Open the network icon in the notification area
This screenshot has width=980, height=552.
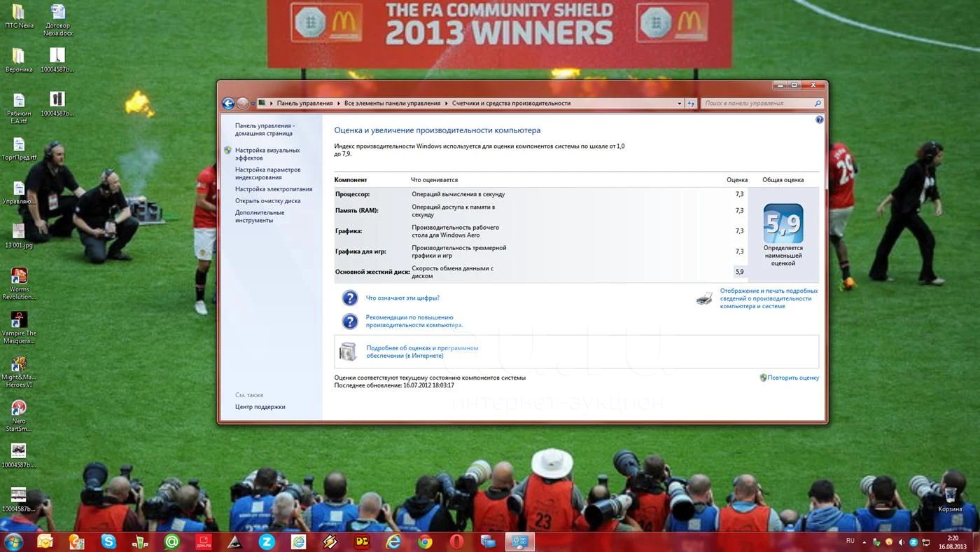[x=925, y=542]
